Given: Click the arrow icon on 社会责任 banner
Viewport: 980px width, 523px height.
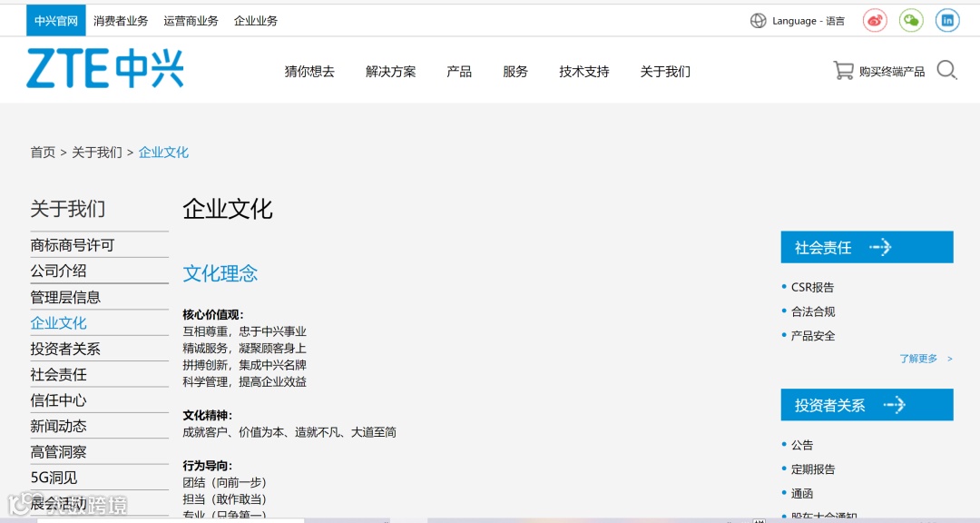Looking at the screenshot, I should click(x=880, y=247).
